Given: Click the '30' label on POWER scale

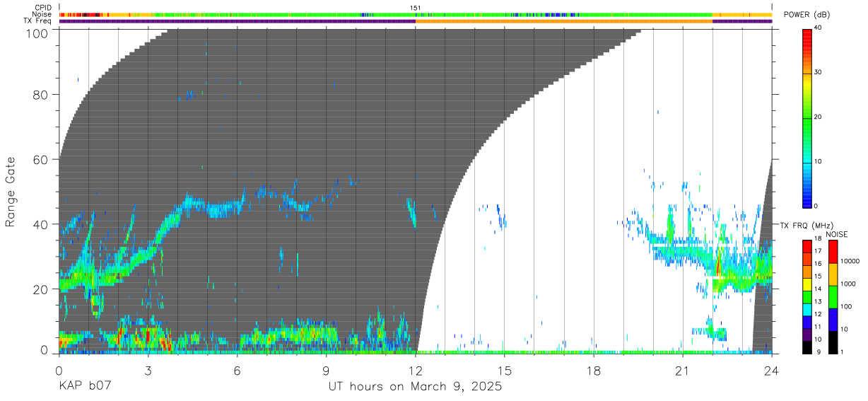Looking at the screenshot, I should click(x=819, y=72).
